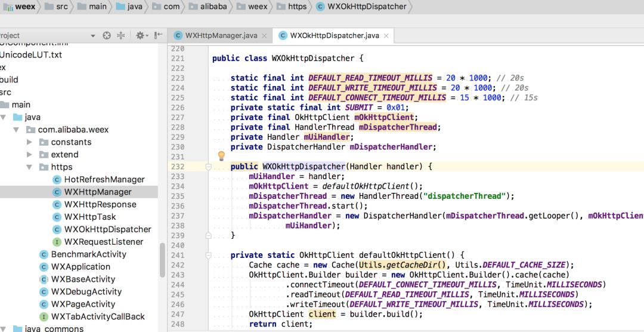Click the collapse all icon in project panel
Screen dimensions: 644x332
click(x=120, y=35)
